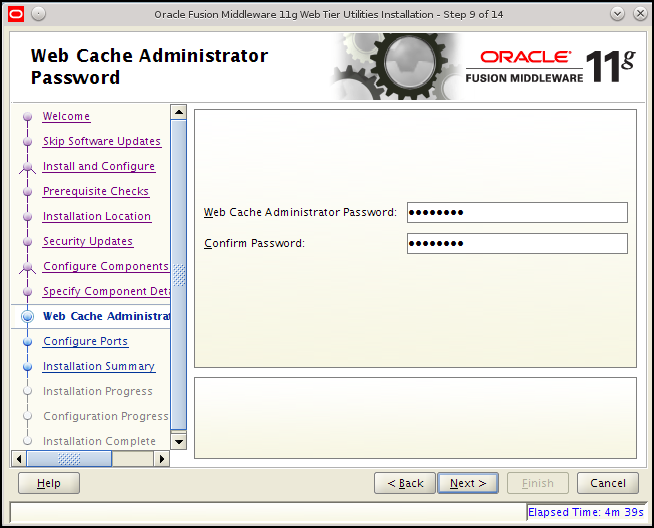Click the Installation Summary bullet icon
The image size is (654, 528).
(28, 367)
